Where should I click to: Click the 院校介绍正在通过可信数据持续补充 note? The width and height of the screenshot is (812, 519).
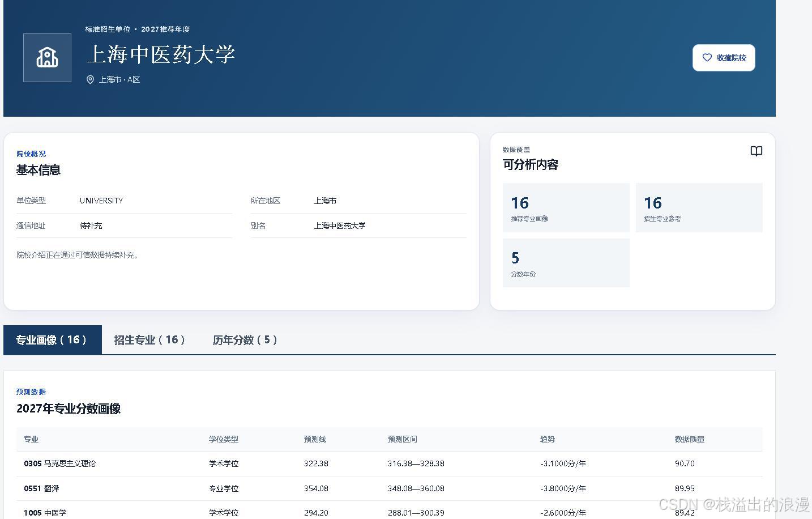[x=78, y=255]
